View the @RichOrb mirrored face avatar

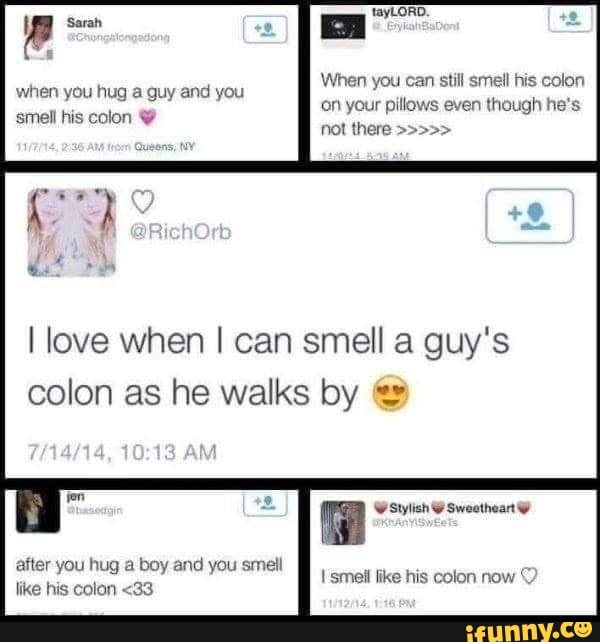click(x=72, y=232)
